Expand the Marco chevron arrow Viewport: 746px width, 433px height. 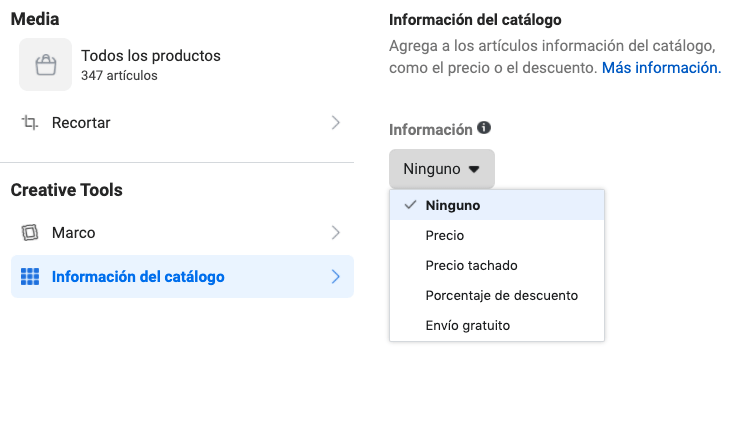pyautogui.click(x=336, y=233)
